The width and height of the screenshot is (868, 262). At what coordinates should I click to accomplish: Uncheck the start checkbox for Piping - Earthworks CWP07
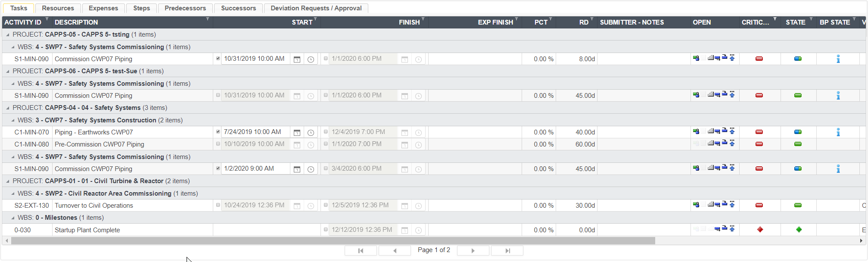[x=218, y=132]
